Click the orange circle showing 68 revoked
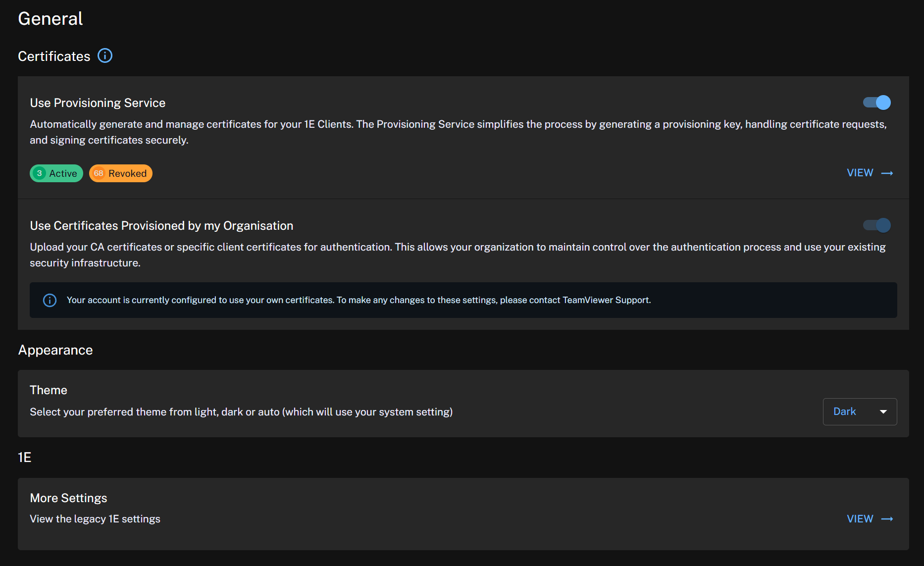Screen dimensions: 924x566 point(99,173)
